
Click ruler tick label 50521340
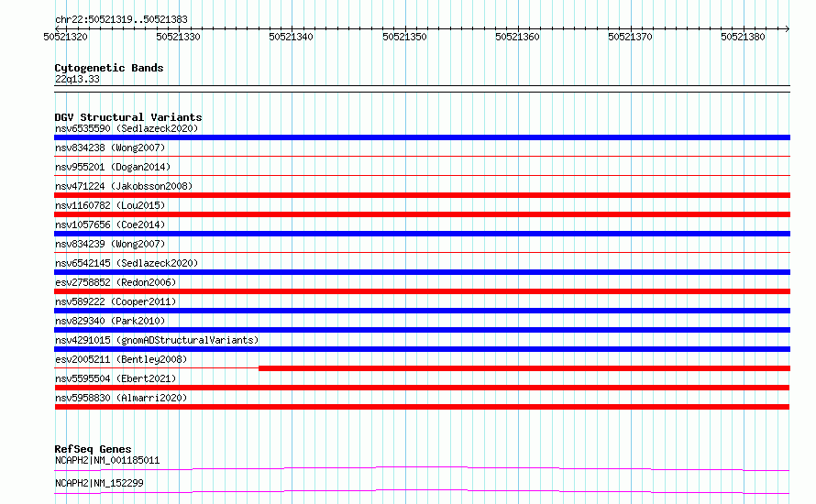click(291, 37)
